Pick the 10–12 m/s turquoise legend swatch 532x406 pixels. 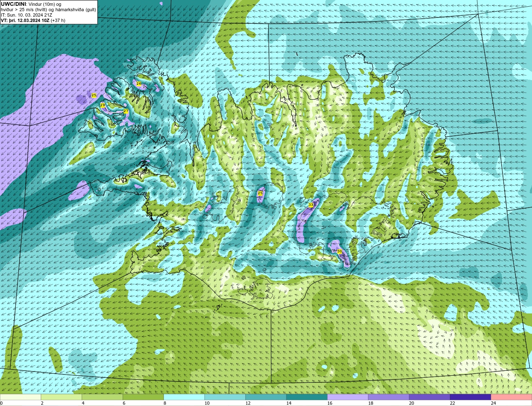tap(225, 397)
